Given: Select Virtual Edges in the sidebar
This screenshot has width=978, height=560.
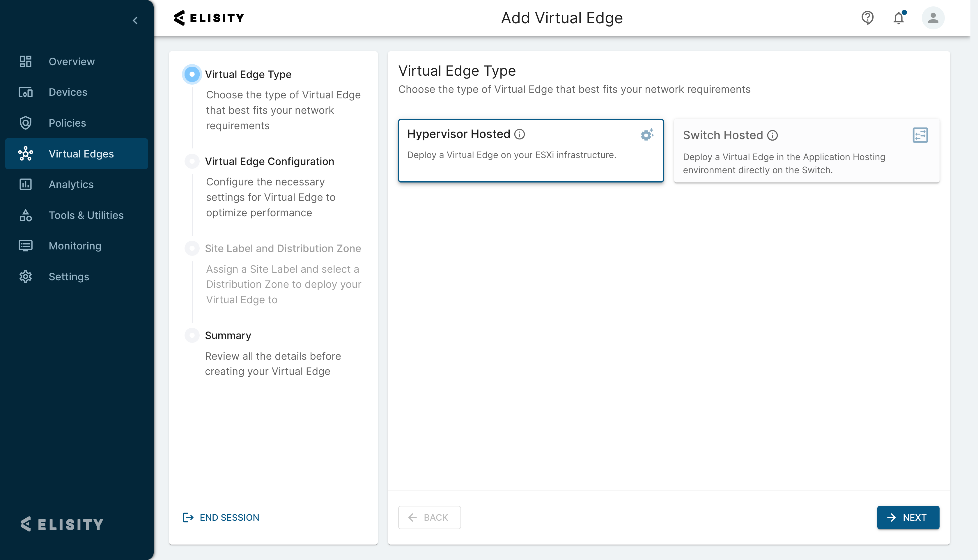Looking at the screenshot, I should pyautogui.click(x=77, y=154).
